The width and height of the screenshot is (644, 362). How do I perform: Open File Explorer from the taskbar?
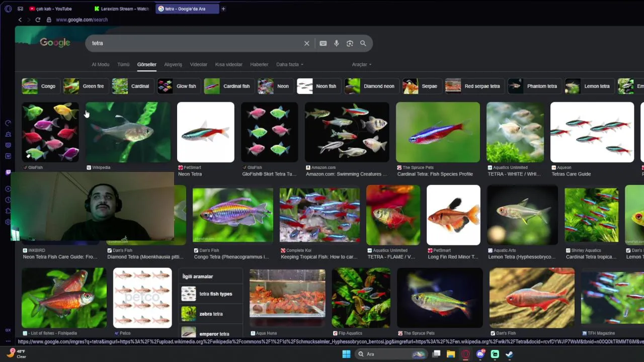pos(451,354)
